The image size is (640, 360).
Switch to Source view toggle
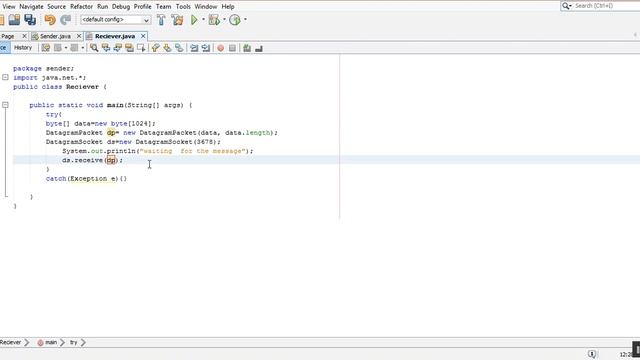click(x=4, y=48)
